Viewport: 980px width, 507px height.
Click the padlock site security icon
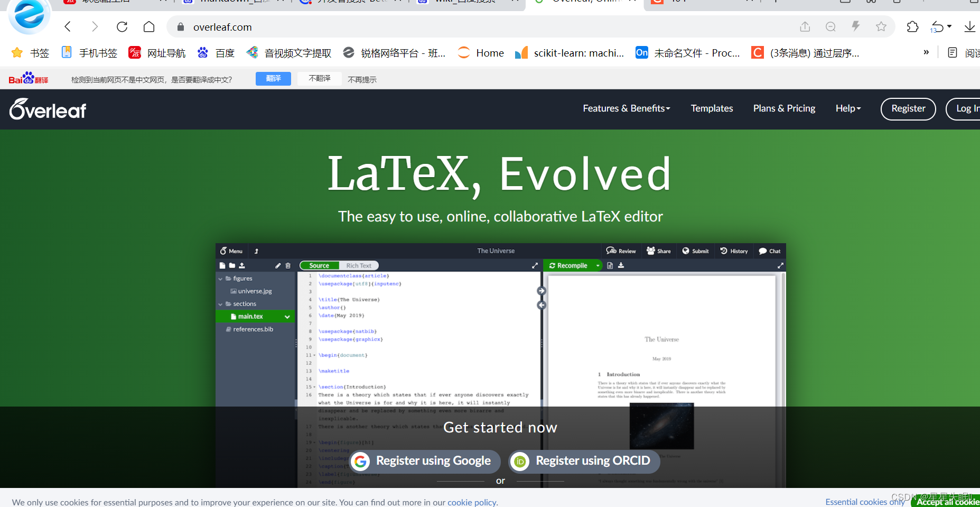point(181,27)
